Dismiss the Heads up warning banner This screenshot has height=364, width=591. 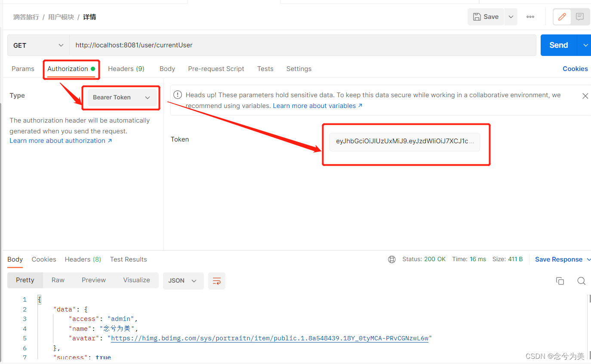pos(585,96)
